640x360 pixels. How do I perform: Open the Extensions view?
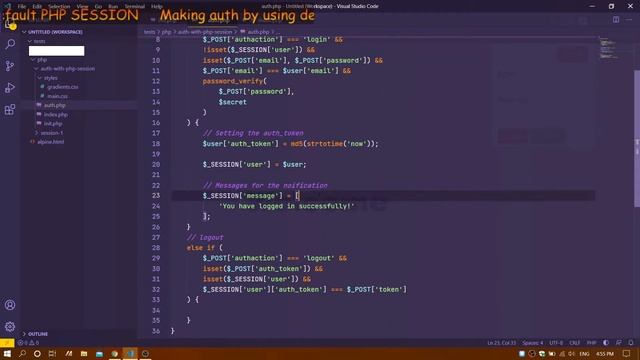pos(10,109)
